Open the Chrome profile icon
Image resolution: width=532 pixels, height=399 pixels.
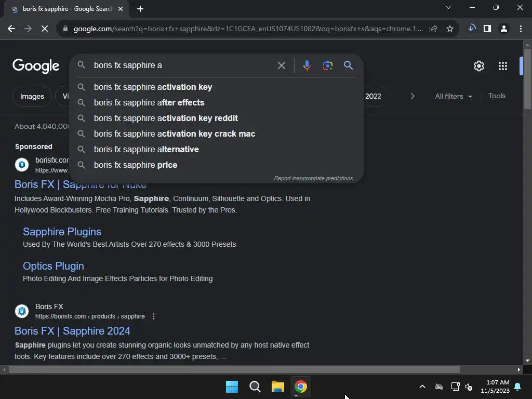504,29
